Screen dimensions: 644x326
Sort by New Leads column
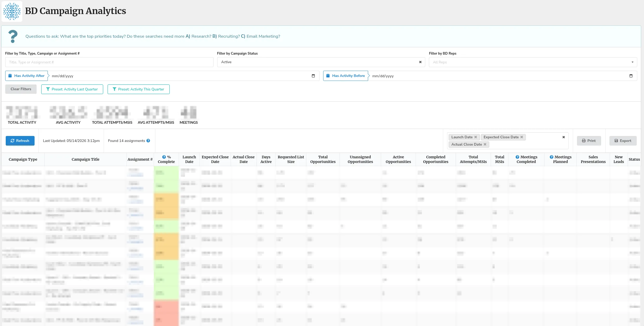pos(619,159)
